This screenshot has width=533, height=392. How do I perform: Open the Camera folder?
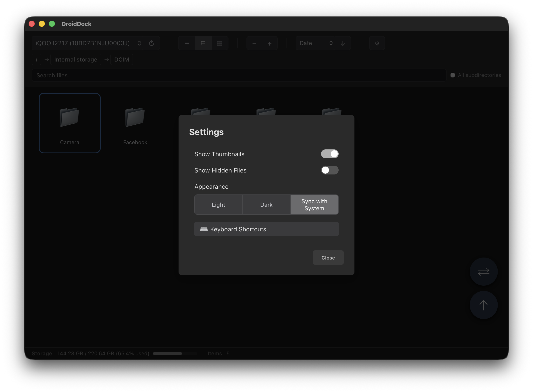(69, 123)
